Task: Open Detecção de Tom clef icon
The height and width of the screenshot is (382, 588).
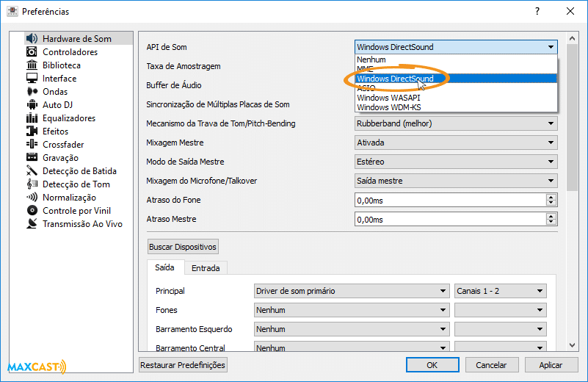Action: (32, 184)
